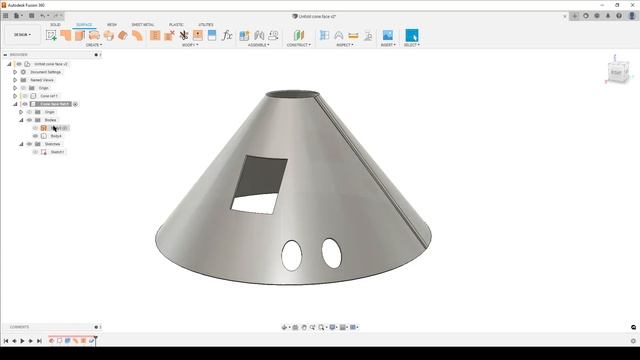Play the timeline
Image resolution: width=640 pixels, height=360 pixels.
click(22, 341)
